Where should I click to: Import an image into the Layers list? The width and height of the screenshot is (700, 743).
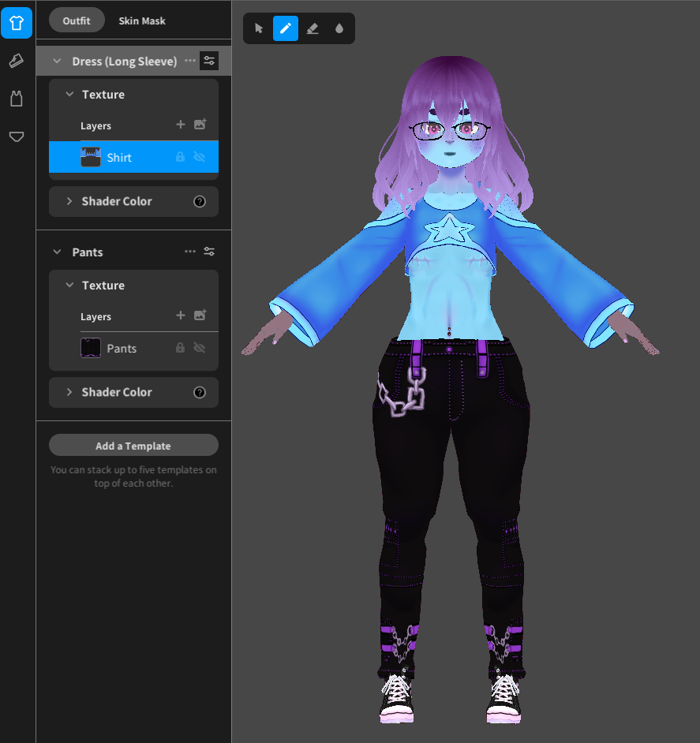point(200,125)
